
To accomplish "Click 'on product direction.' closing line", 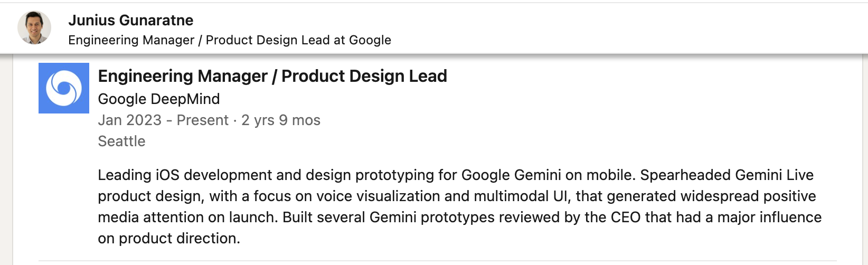I will [169, 239].
